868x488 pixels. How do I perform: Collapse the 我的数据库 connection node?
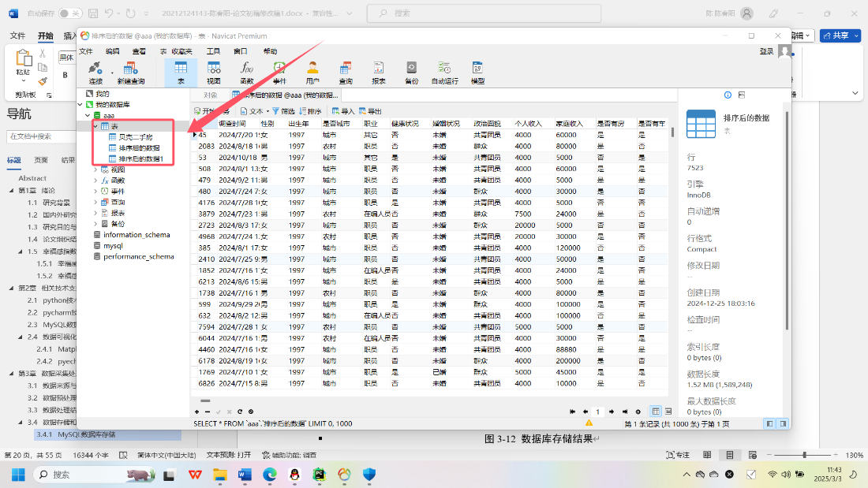(x=80, y=105)
